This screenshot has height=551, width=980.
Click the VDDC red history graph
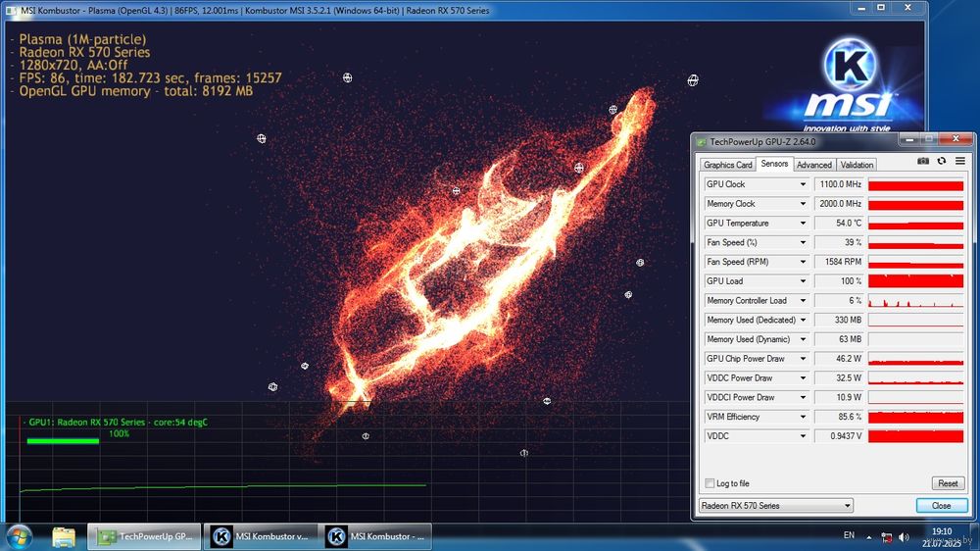click(915, 436)
